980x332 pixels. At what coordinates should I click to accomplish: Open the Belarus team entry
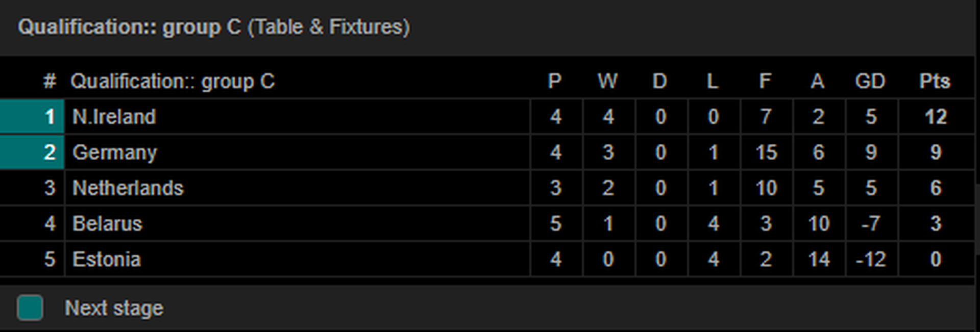tap(107, 224)
